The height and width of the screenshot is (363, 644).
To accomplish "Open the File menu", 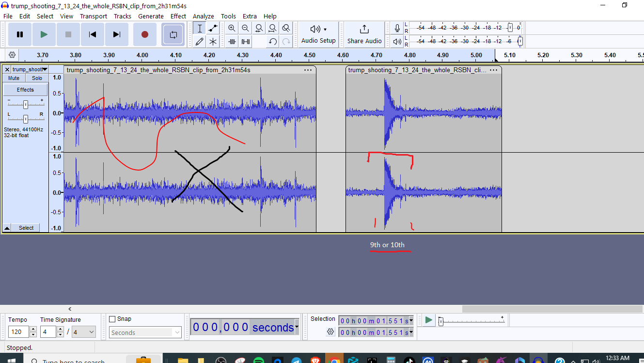I will [x=8, y=16].
